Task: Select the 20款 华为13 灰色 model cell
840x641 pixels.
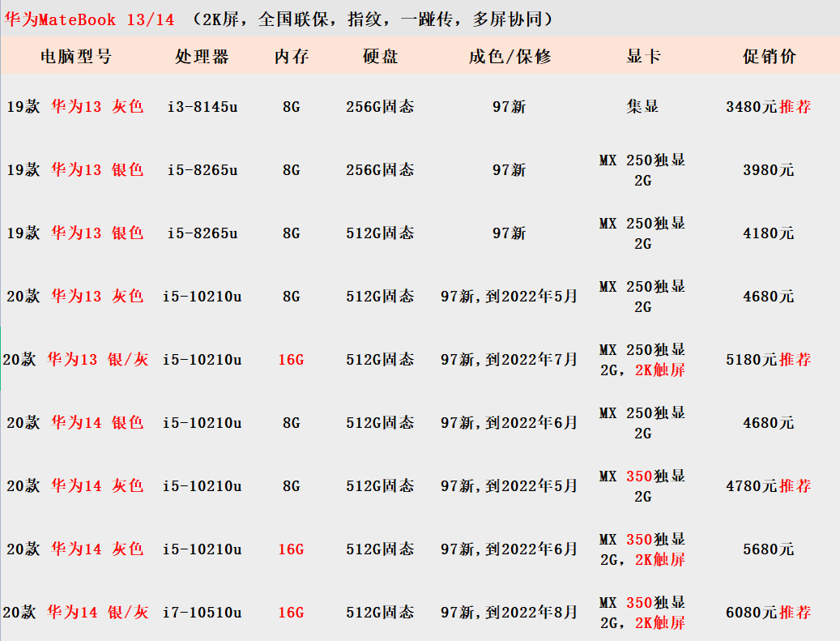Action: coord(75,296)
